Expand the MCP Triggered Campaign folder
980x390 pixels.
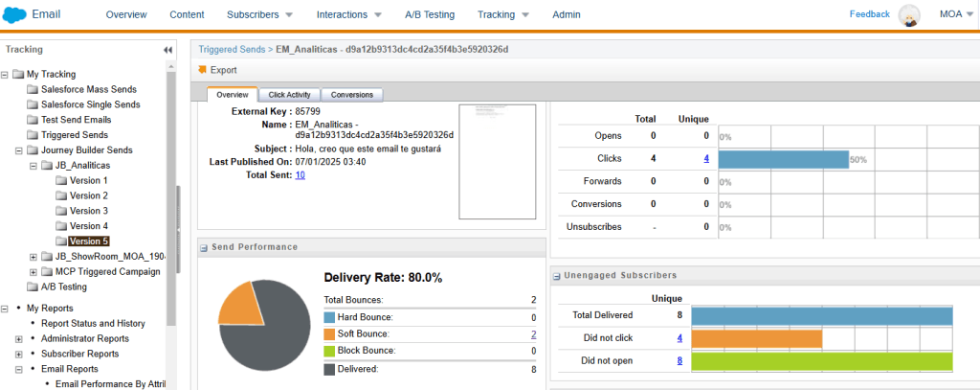tap(33, 271)
